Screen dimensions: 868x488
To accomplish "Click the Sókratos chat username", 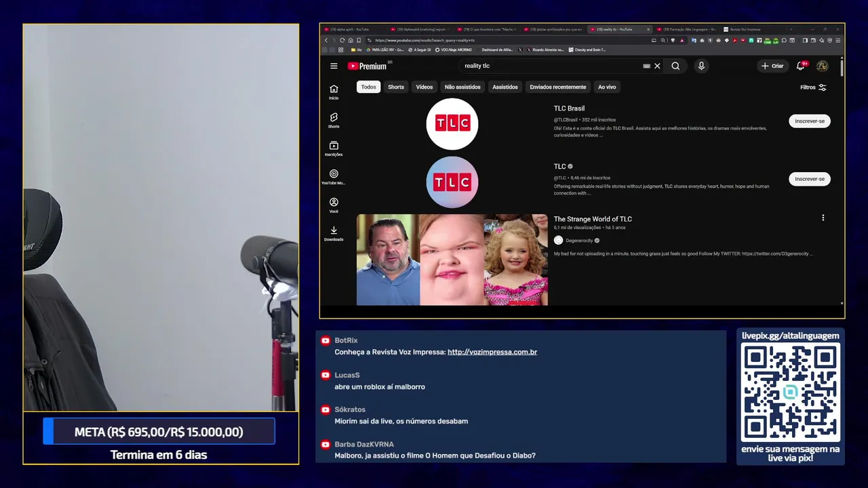I will [x=350, y=409].
